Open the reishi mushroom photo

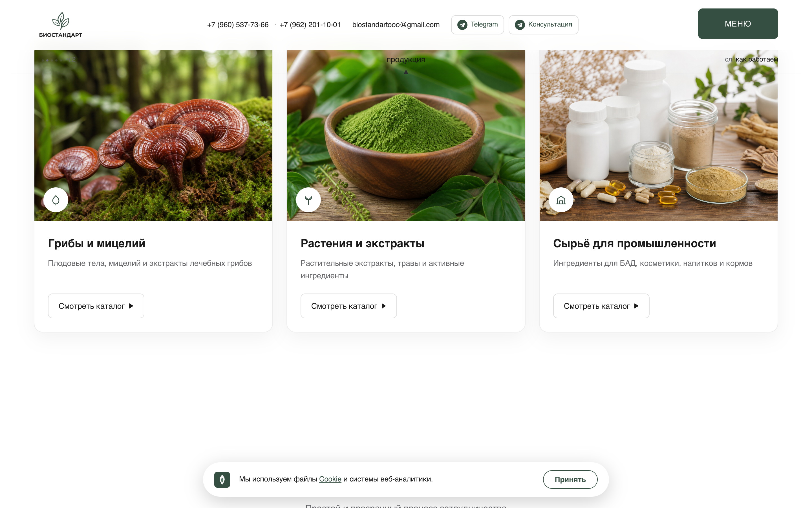[153, 136]
